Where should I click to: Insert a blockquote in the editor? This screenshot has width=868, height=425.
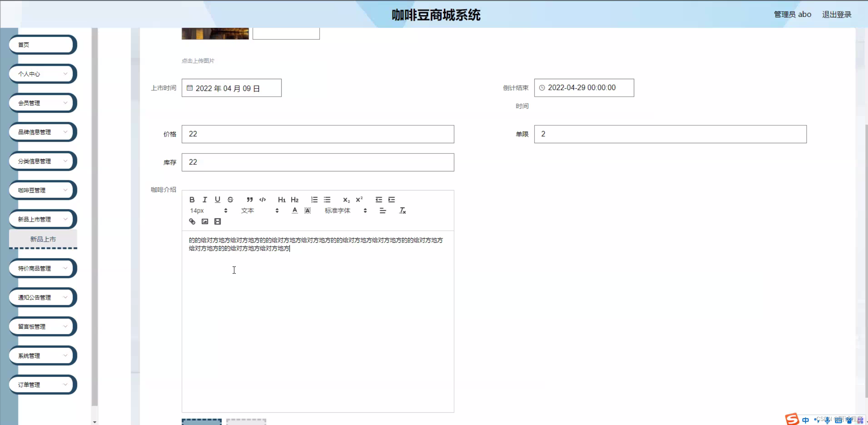pyautogui.click(x=250, y=200)
